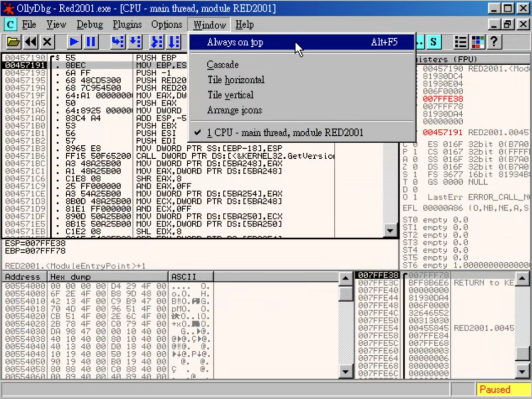Pause execution with the pause icon
The width and height of the screenshot is (532, 399).
[91, 42]
